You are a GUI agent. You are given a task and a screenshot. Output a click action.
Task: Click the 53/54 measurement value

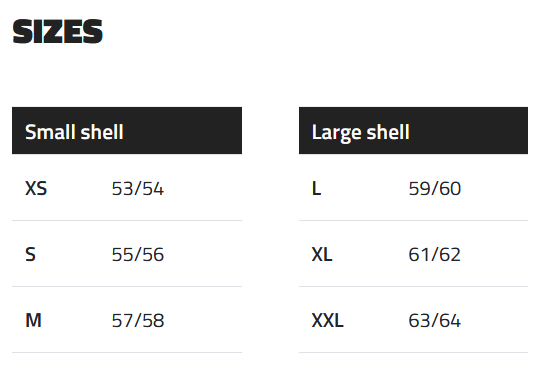tap(138, 189)
